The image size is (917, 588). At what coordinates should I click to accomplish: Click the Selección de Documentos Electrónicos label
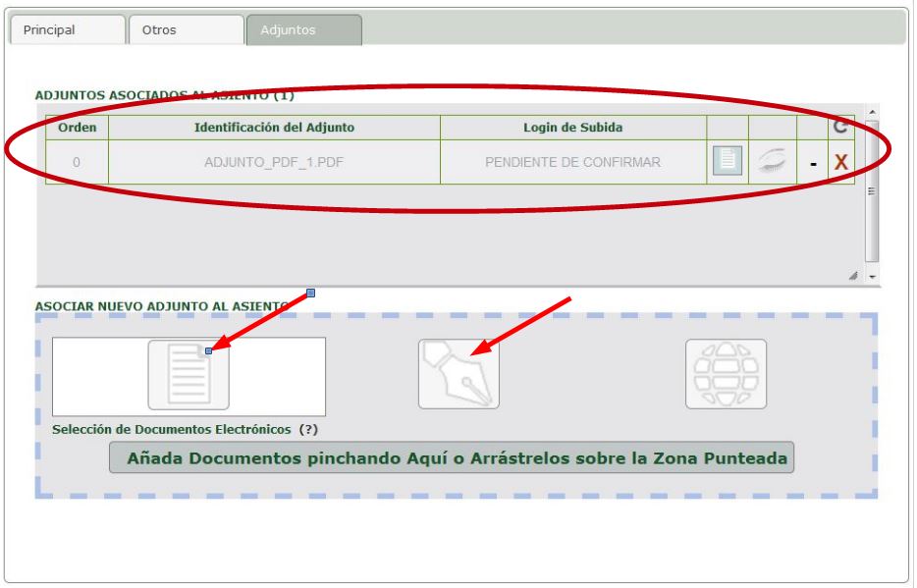(x=172, y=430)
